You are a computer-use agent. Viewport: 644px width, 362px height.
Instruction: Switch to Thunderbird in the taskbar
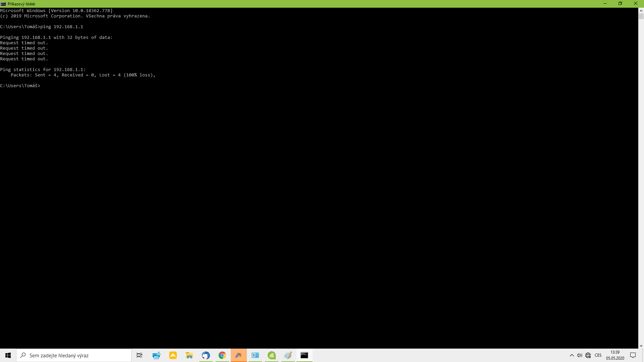(206, 355)
